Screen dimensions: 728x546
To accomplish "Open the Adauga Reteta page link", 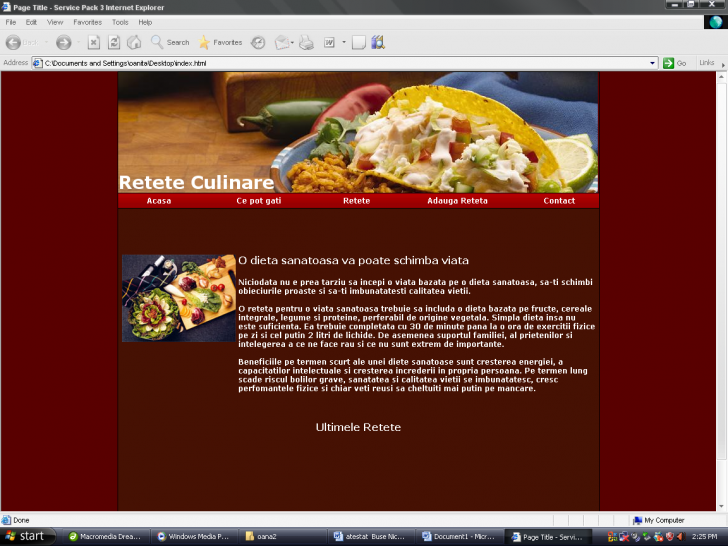I will pos(457,201).
